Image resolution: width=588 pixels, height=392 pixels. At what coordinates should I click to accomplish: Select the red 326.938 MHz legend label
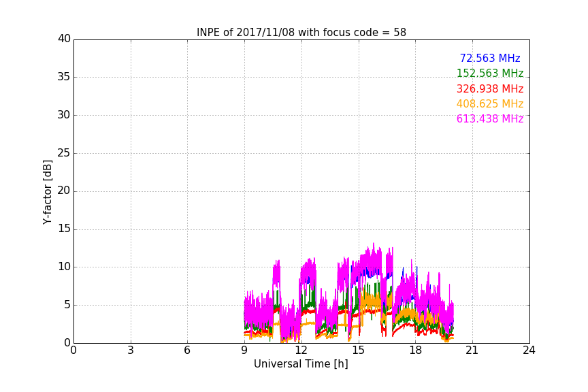point(490,89)
